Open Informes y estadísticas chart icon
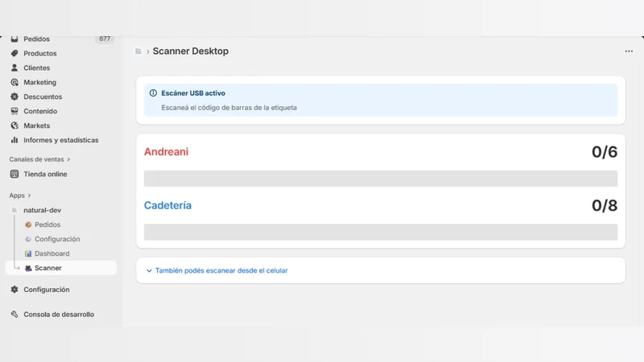Screen dimensions: 644x362 click(x=14, y=140)
